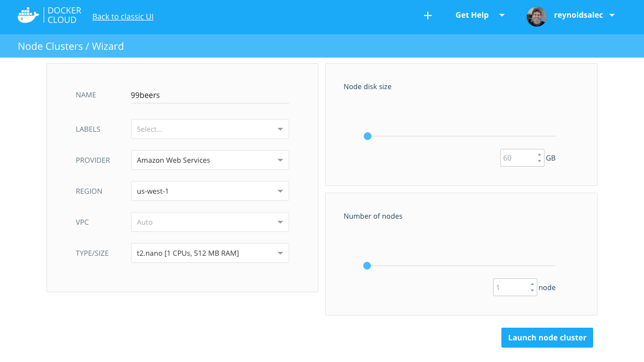Click the TYPE/SIZE dropdown arrow
This screenshot has width=644, height=362.
tap(280, 253)
